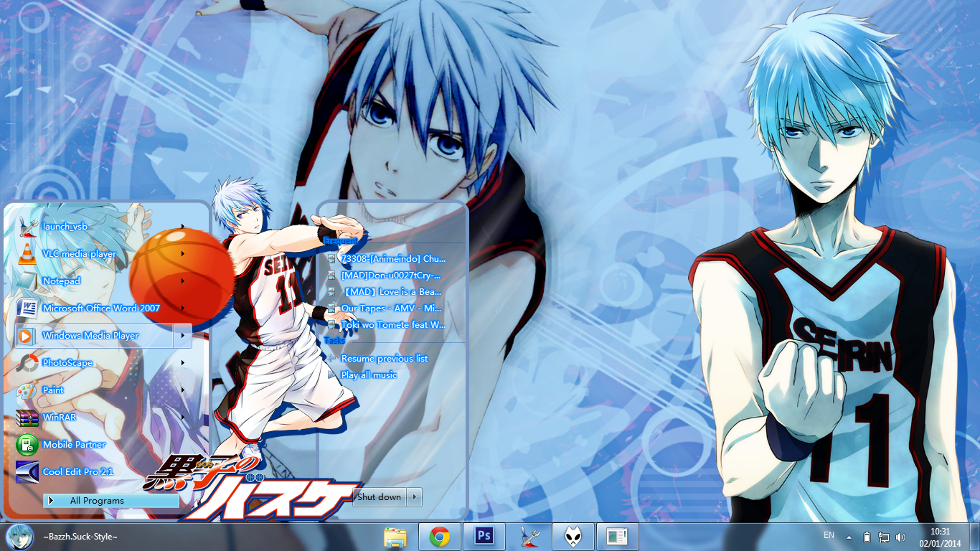Viewport: 980px width, 551px height.
Task: Open the Shut down options arrow
Action: (x=415, y=497)
